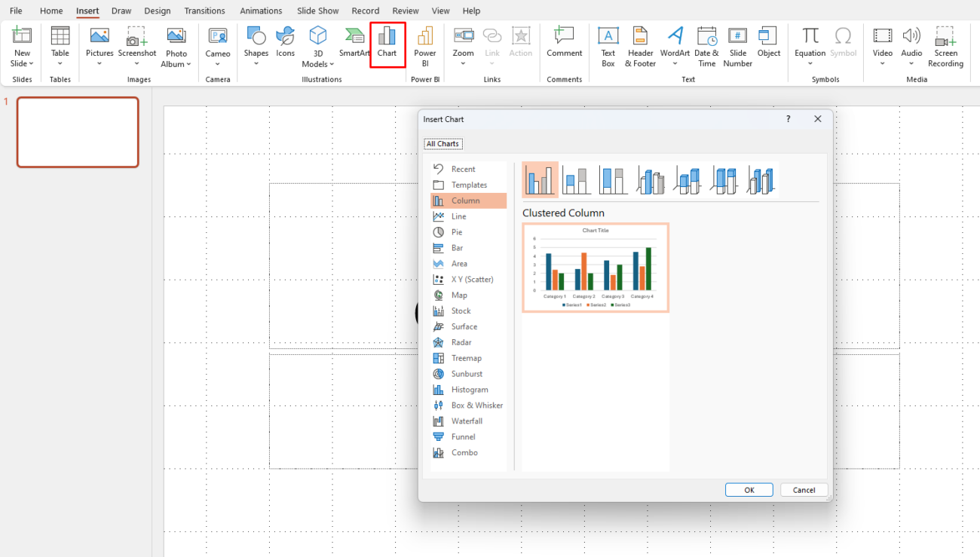
Task: Close the Insert Chart dialog
Action: [818, 119]
